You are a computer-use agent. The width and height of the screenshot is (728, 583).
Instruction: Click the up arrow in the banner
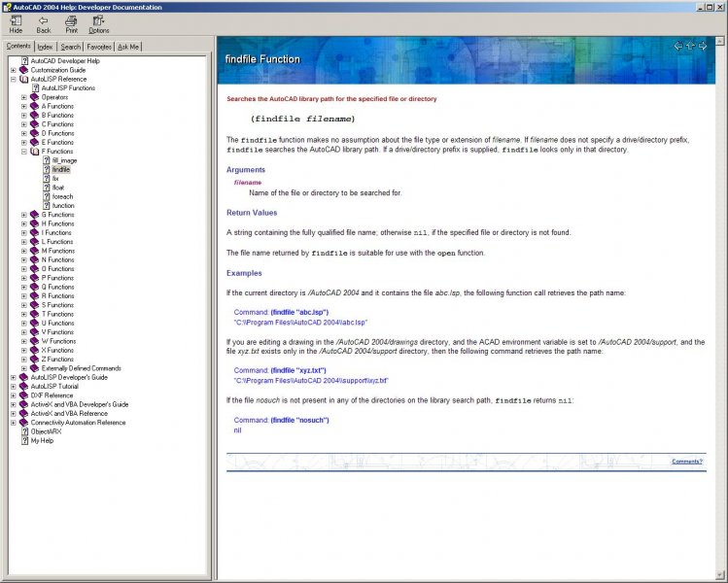tap(690, 46)
